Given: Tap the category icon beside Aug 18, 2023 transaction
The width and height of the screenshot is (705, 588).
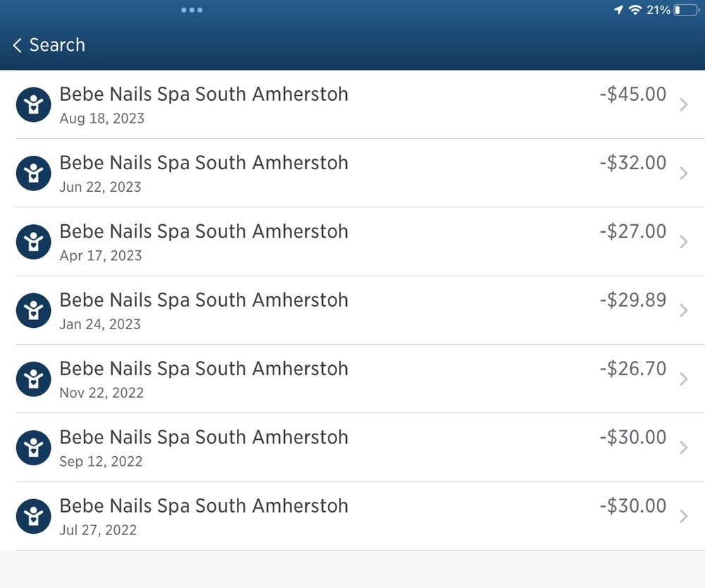Looking at the screenshot, I should pos(33,105).
